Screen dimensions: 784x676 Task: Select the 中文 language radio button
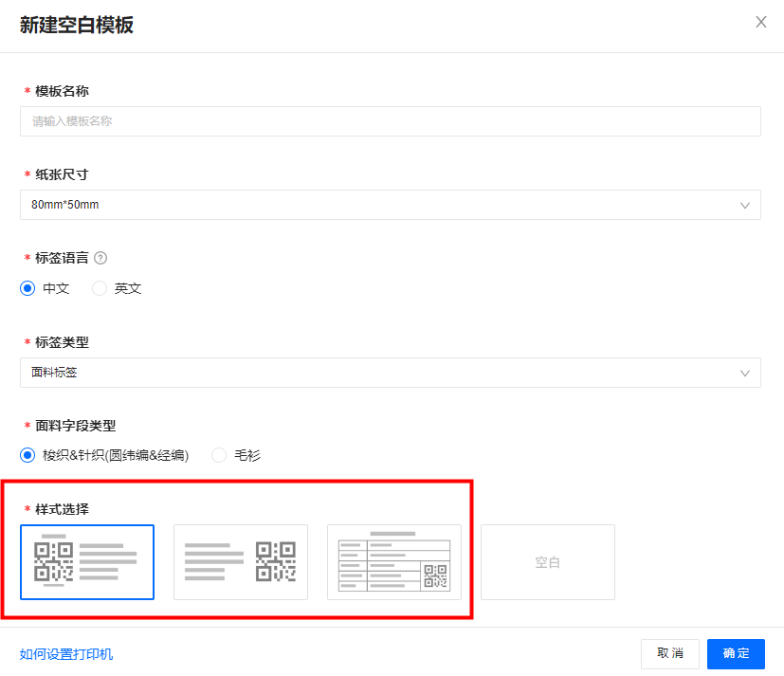coord(27,288)
